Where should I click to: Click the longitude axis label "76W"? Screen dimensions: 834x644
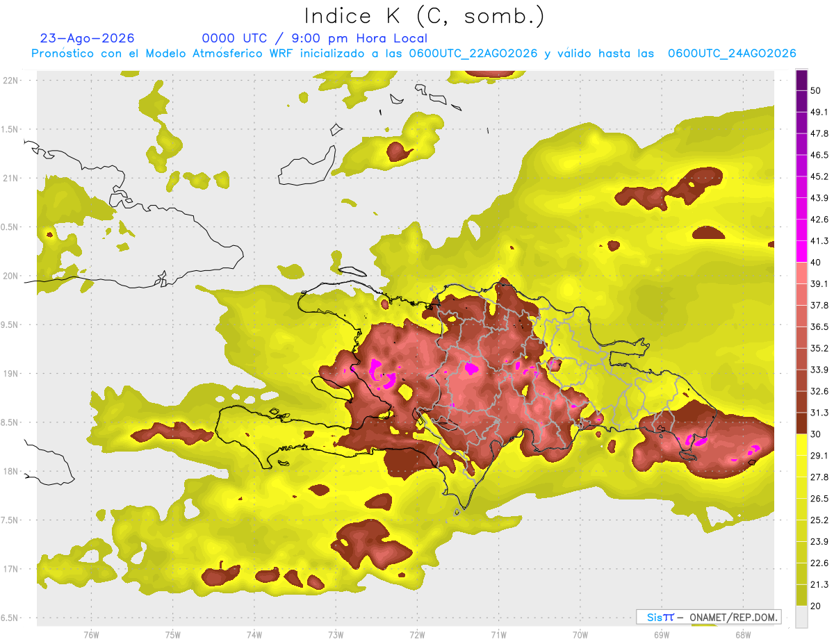[91, 635]
